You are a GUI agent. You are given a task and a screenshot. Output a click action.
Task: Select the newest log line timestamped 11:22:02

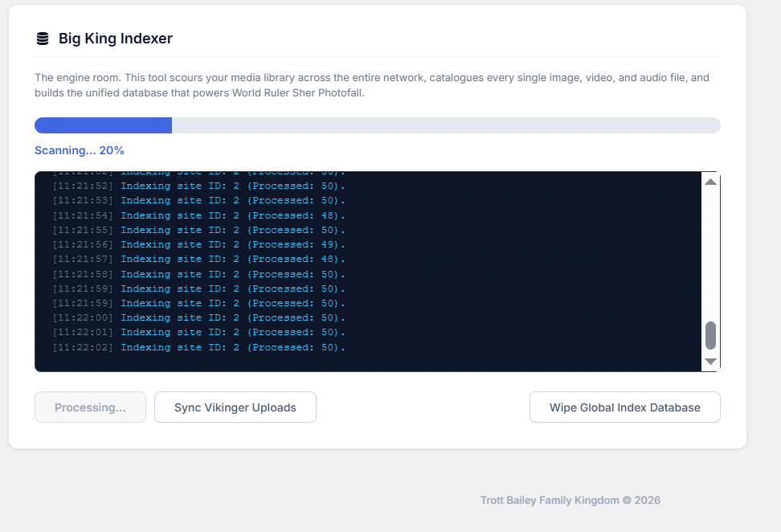(x=198, y=346)
